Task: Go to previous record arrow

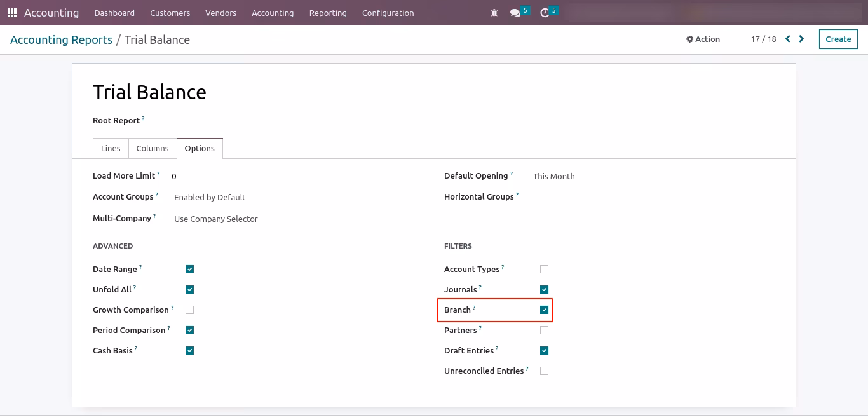Action: (788, 39)
